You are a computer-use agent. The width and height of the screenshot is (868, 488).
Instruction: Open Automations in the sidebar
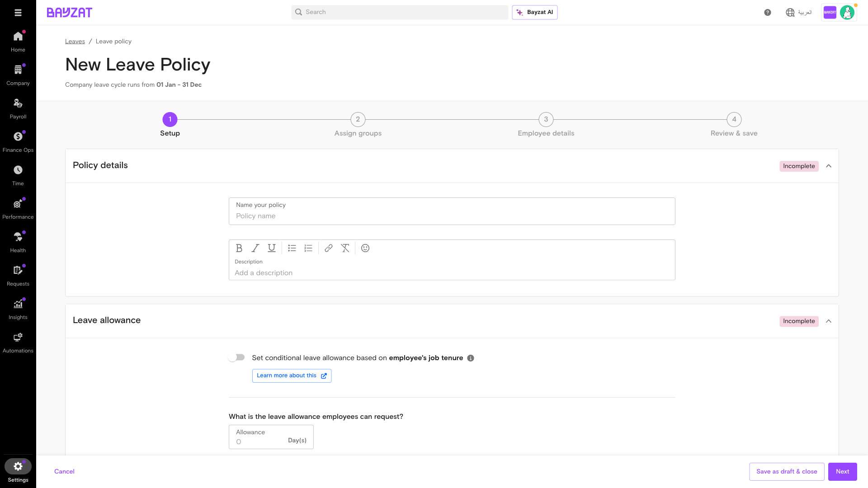click(x=18, y=343)
